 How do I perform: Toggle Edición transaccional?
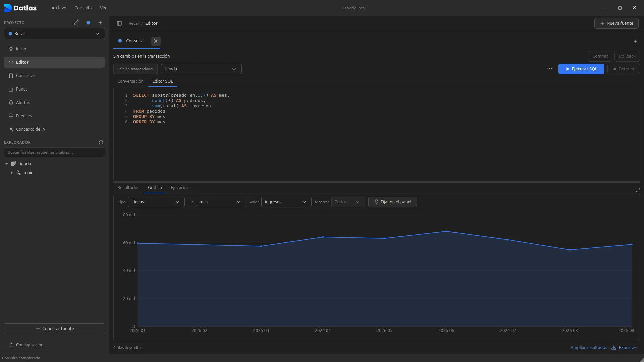tap(135, 69)
